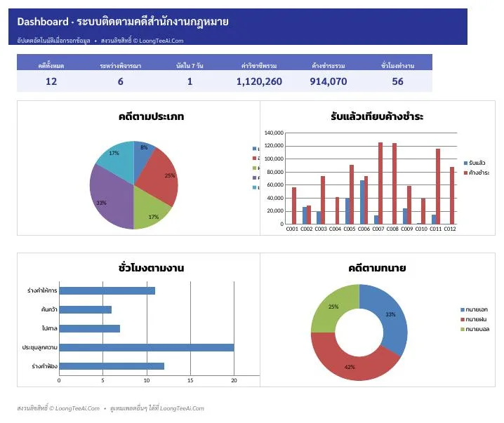Click the red bar for C007
This screenshot has height=423, width=504.
point(380,183)
